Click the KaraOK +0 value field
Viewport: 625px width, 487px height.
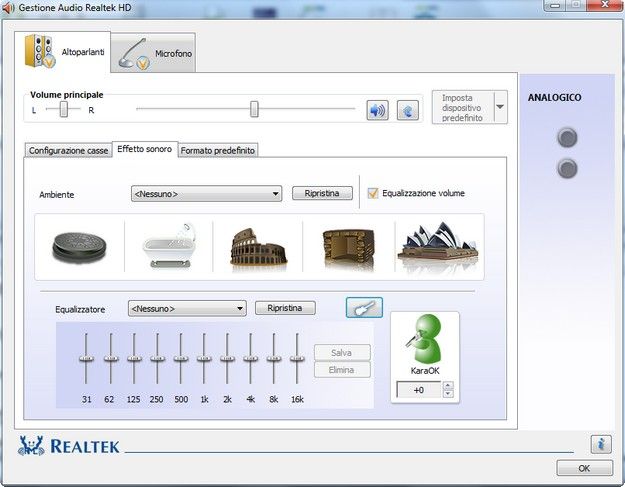419,390
